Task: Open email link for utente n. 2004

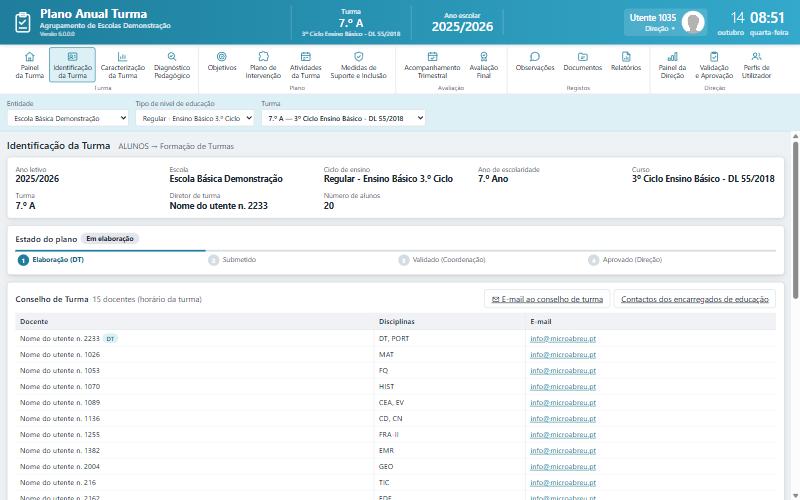Action: click(563, 467)
